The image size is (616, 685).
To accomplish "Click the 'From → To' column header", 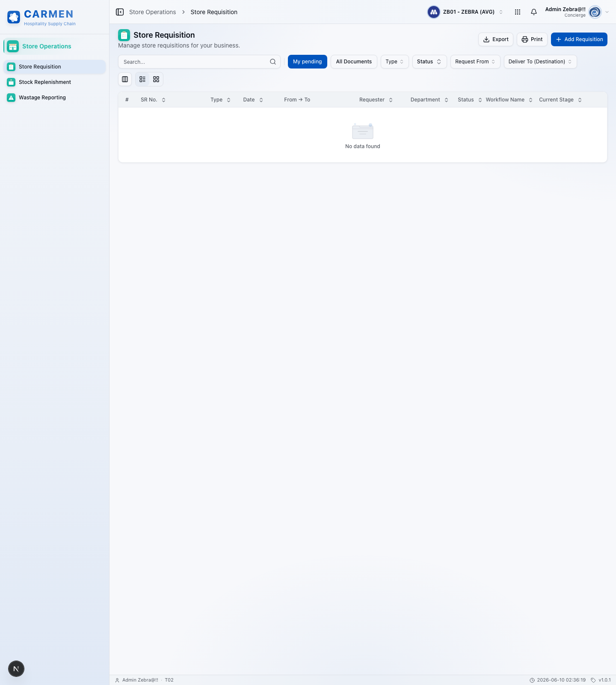I will (x=297, y=100).
